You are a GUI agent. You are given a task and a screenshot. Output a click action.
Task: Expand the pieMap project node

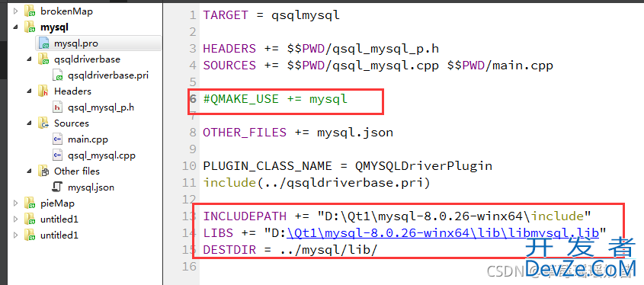15,203
